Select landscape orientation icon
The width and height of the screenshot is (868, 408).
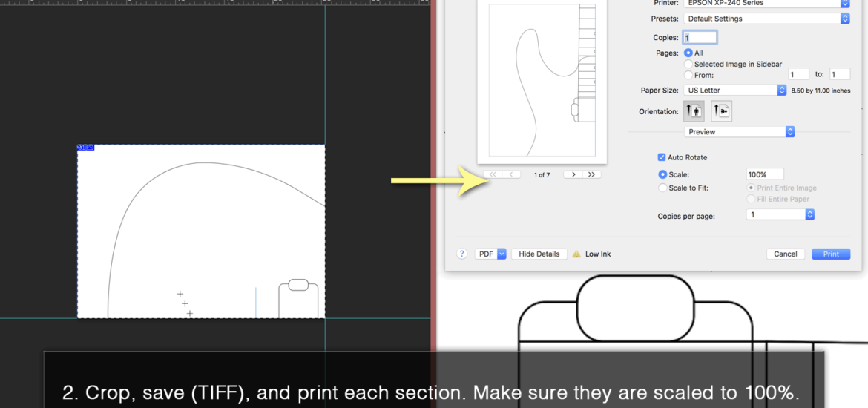pos(721,111)
